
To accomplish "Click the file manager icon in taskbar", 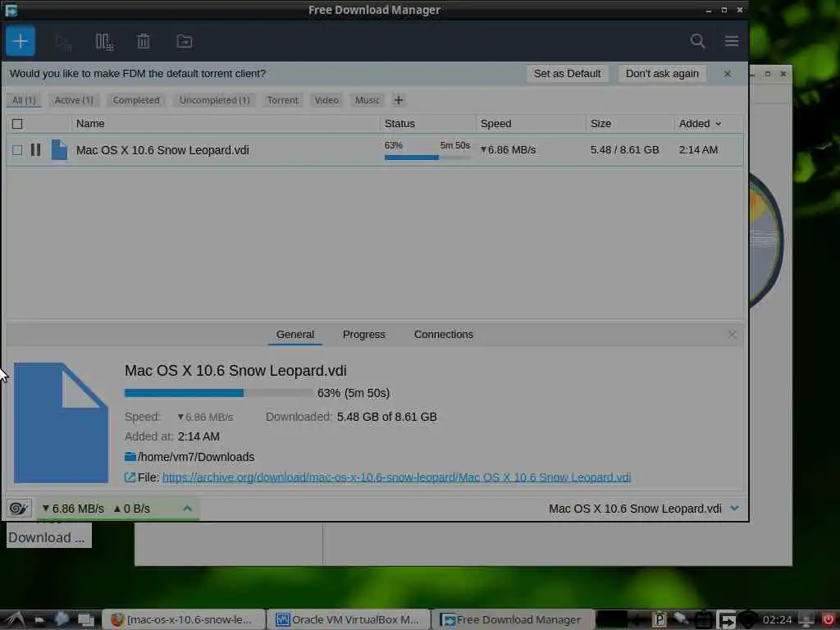I will coord(39,620).
